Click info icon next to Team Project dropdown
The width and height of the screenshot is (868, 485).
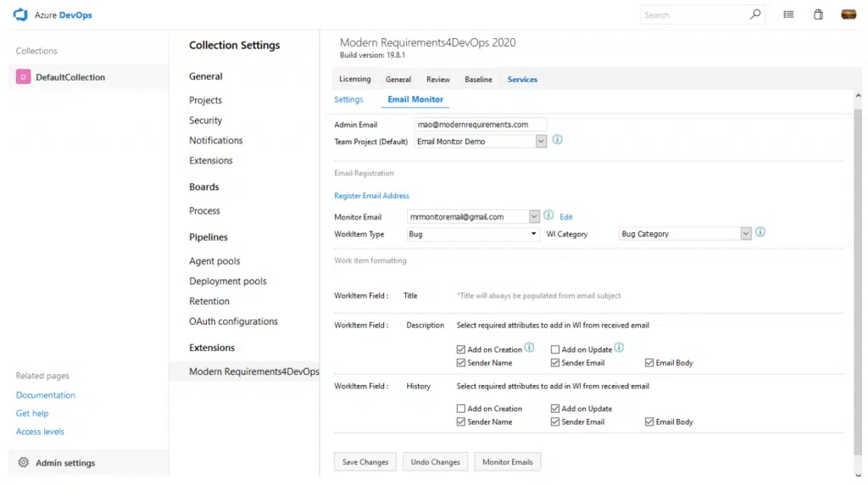coord(558,140)
